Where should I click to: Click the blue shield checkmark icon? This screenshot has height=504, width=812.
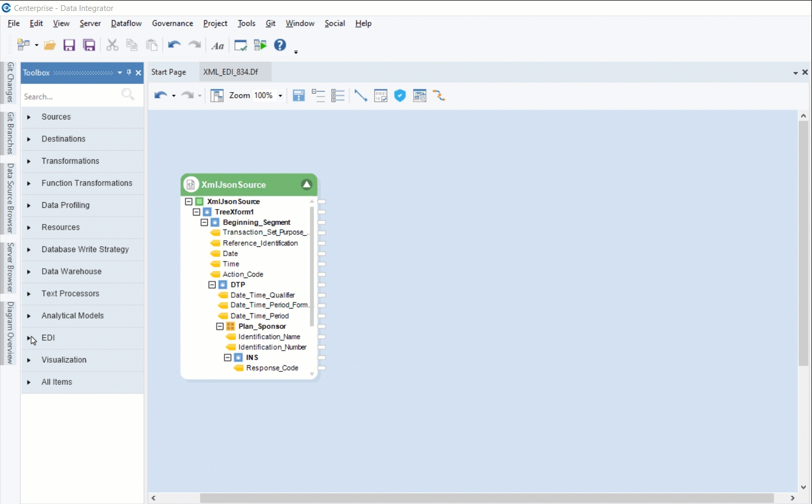tap(400, 96)
